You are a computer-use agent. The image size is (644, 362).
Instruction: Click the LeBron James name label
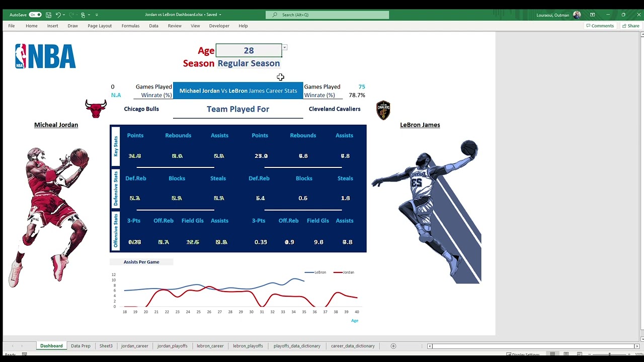420,125
